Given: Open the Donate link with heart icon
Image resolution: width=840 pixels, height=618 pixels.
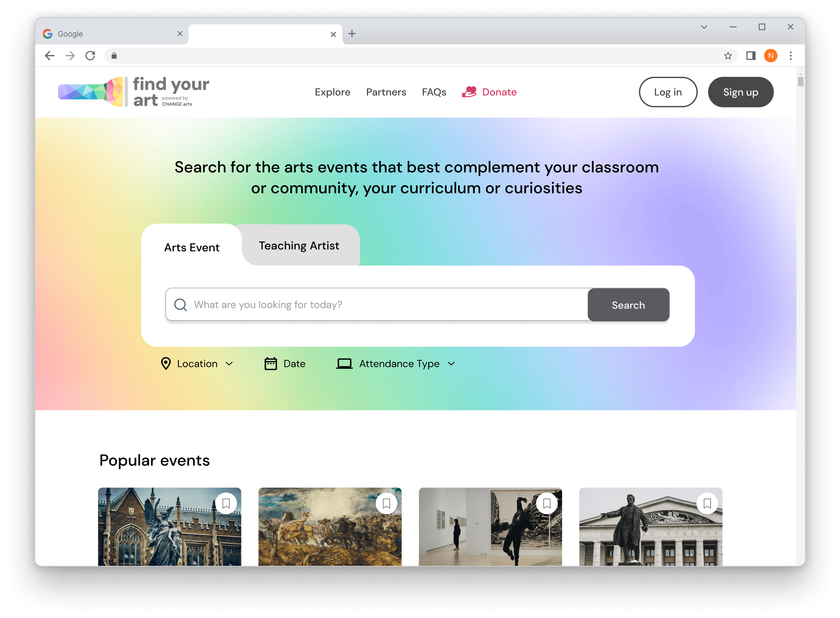Looking at the screenshot, I should [489, 92].
